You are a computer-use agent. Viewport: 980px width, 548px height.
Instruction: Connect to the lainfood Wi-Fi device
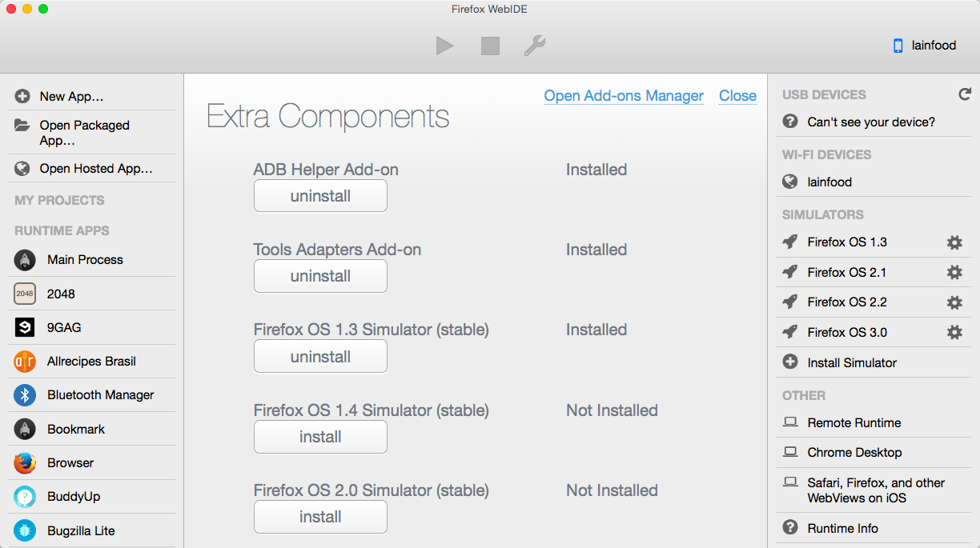[828, 182]
